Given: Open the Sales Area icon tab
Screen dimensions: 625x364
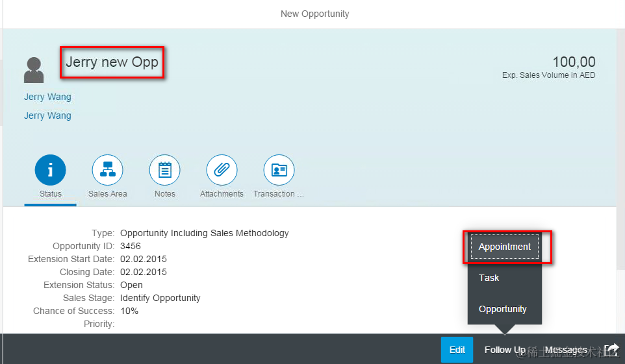Looking at the screenshot, I should (108, 170).
